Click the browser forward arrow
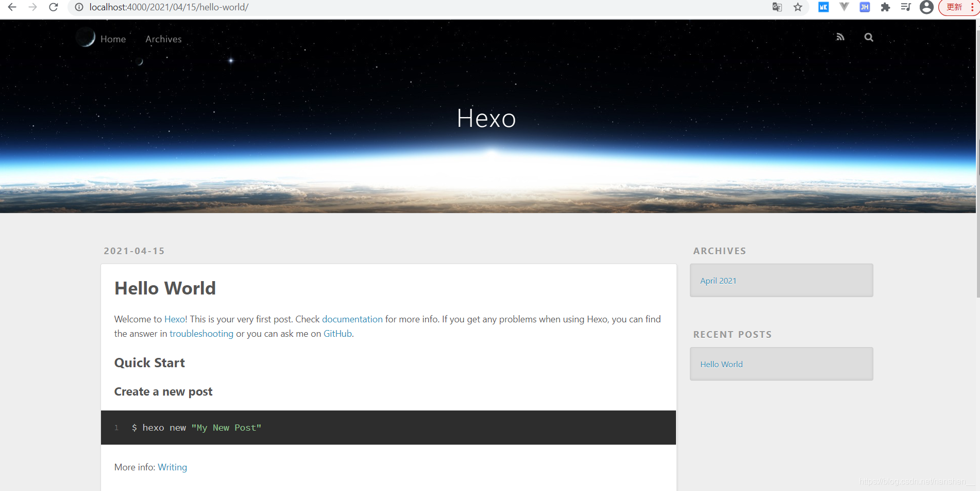 pos(33,7)
